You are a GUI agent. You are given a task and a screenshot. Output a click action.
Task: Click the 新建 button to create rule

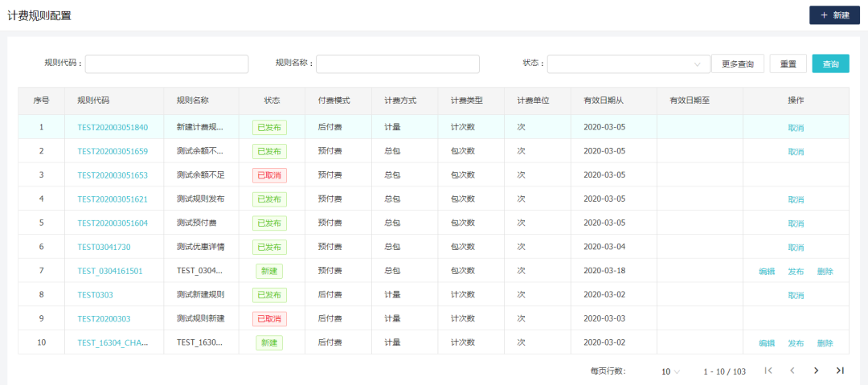[x=833, y=15]
